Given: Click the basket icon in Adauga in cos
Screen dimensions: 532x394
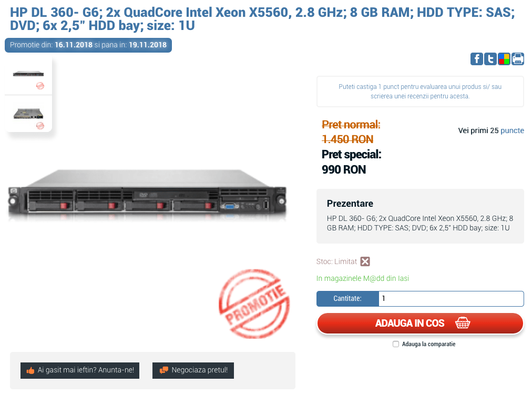Looking at the screenshot, I should (463, 323).
